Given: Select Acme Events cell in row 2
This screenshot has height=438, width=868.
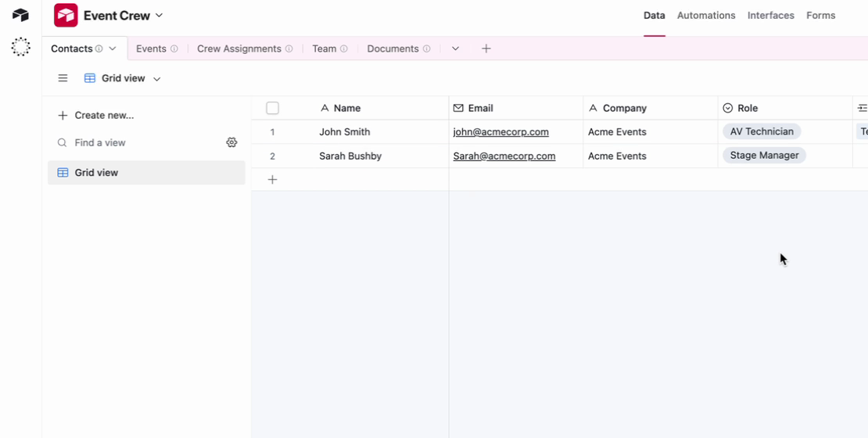Looking at the screenshot, I should tap(651, 156).
